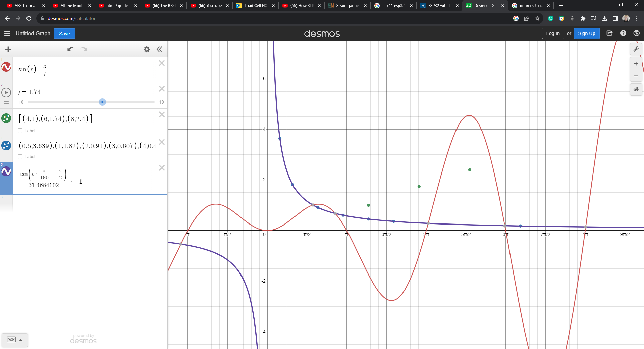
Task: Click the zoom out minus button
Action: point(636,76)
